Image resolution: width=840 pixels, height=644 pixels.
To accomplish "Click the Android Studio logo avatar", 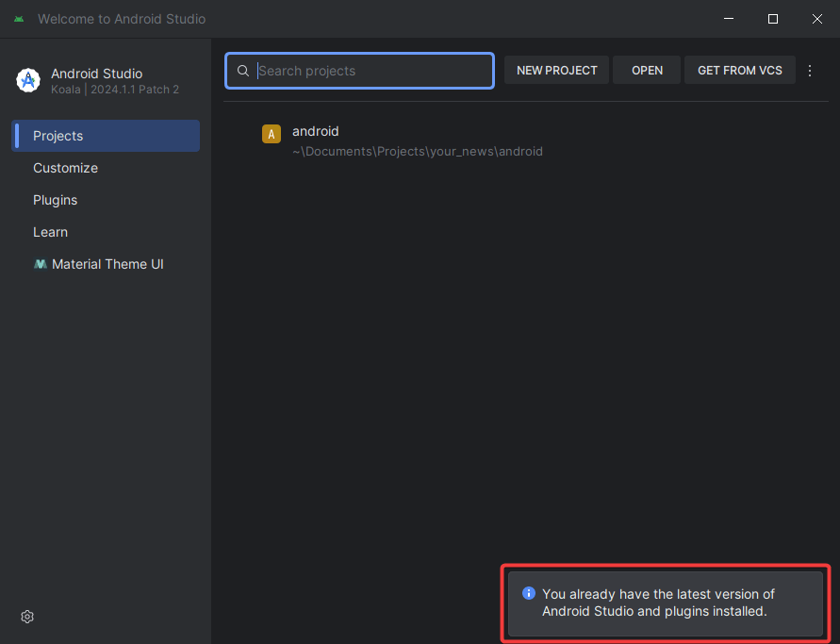I will click(x=27, y=81).
